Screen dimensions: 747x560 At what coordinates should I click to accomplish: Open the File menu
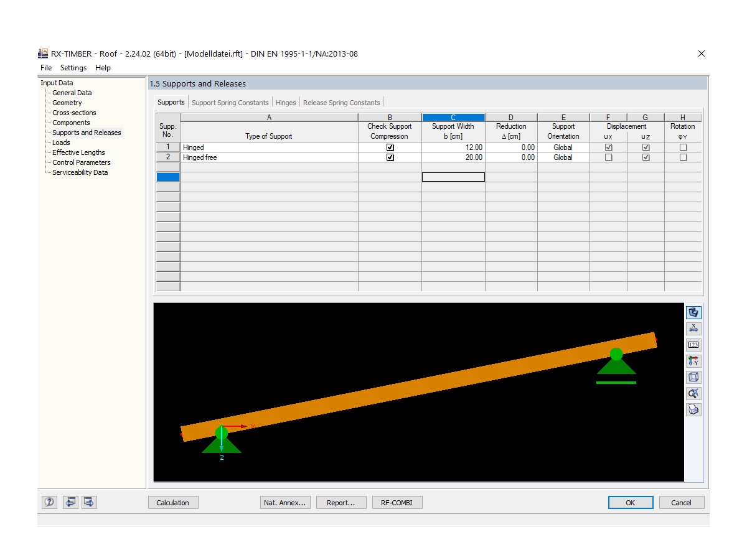(x=46, y=68)
